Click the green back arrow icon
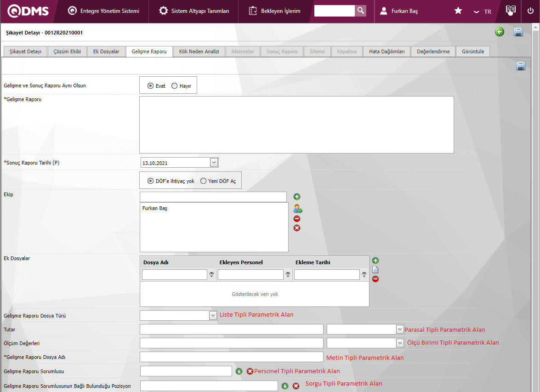This screenshot has width=540, height=392. pos(500,32)
